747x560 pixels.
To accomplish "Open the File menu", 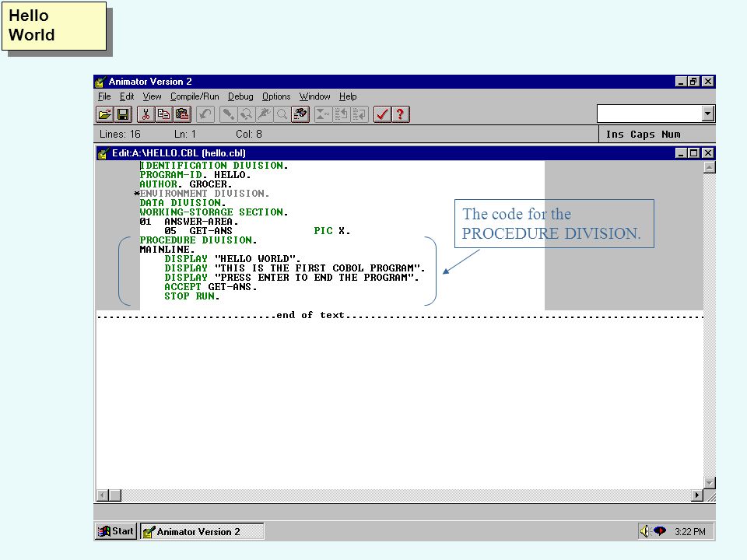I will coord(104,96).
